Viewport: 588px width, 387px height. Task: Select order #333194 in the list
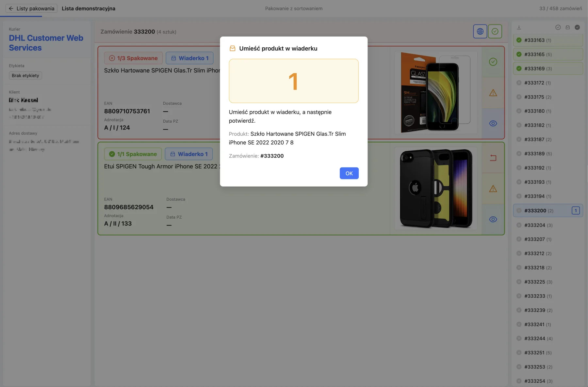(548, 196)
